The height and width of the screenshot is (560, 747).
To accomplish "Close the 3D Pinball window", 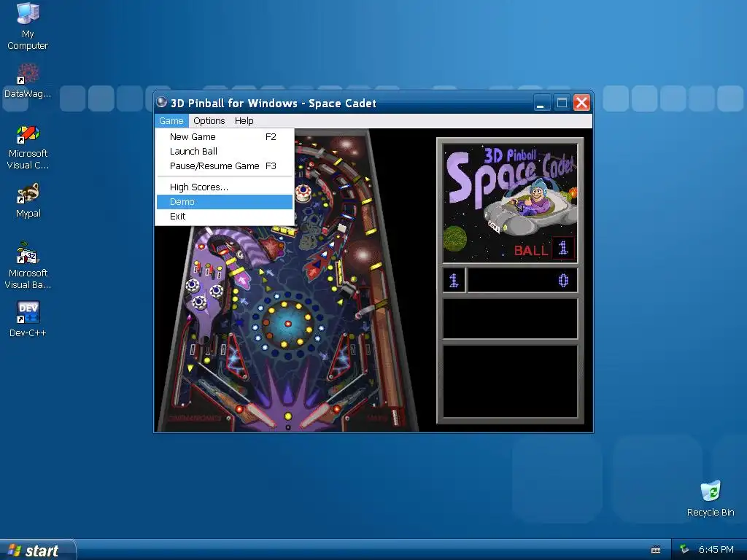I will 581,102.
